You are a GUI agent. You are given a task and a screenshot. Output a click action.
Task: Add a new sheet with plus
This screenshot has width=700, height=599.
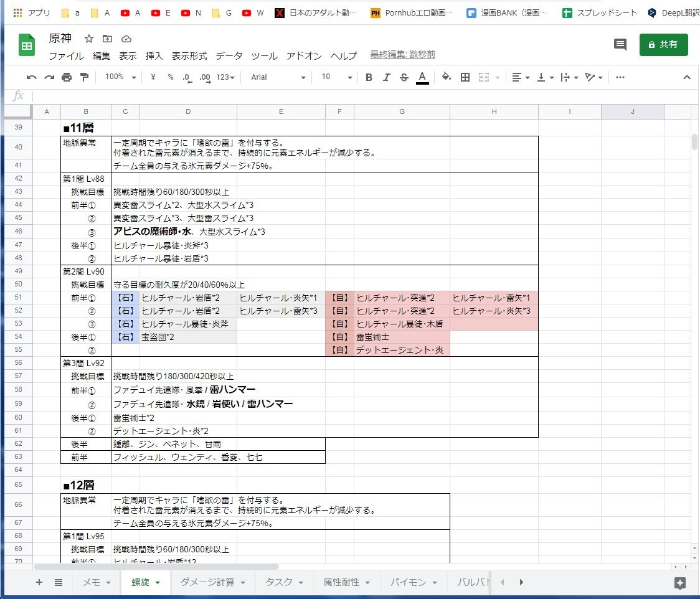click(39, 582)
